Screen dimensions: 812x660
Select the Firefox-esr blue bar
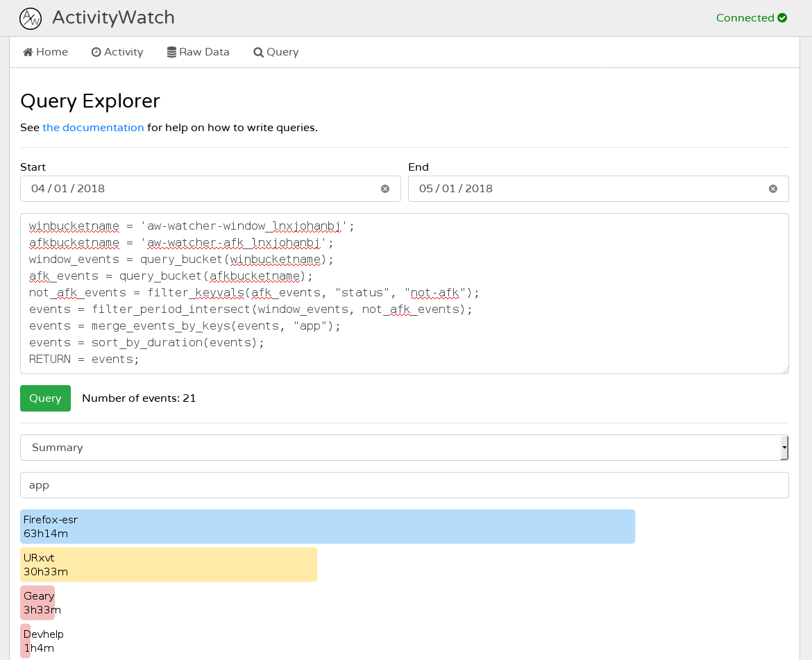tap(328, 527)
